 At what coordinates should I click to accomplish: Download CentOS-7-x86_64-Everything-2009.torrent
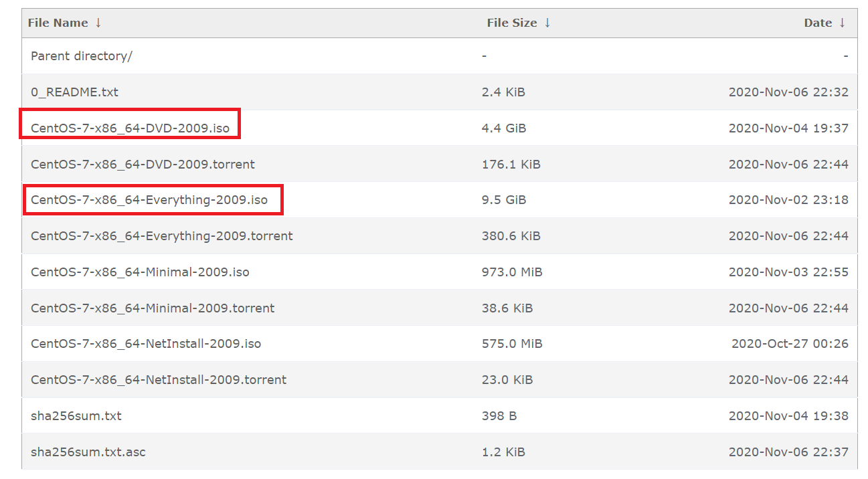pos(162,236)
